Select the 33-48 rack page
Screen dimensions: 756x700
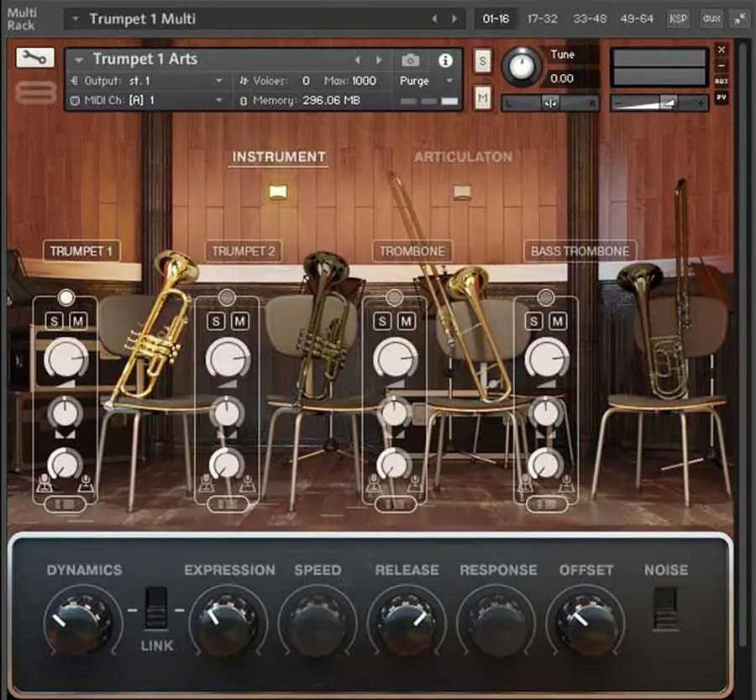coord(589,18)
